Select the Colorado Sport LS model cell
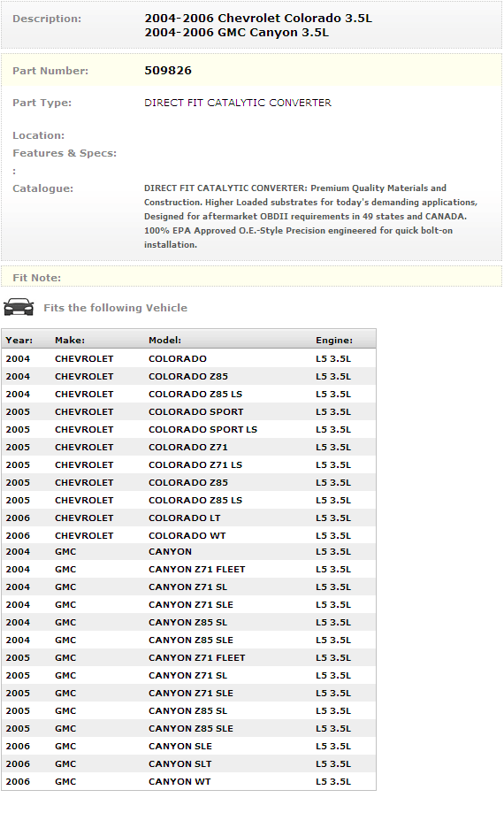 202,429
